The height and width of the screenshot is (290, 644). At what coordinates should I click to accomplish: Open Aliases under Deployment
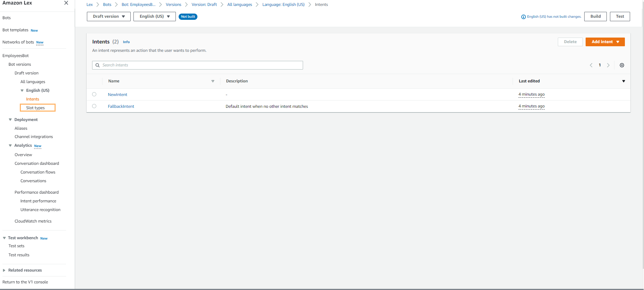[x=21, y=128]
